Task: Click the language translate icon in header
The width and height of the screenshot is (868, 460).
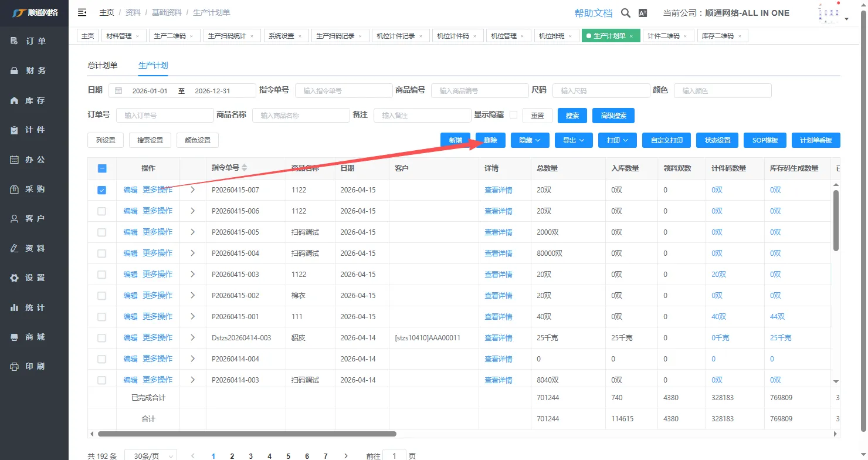Action: (x=643, y=13)
